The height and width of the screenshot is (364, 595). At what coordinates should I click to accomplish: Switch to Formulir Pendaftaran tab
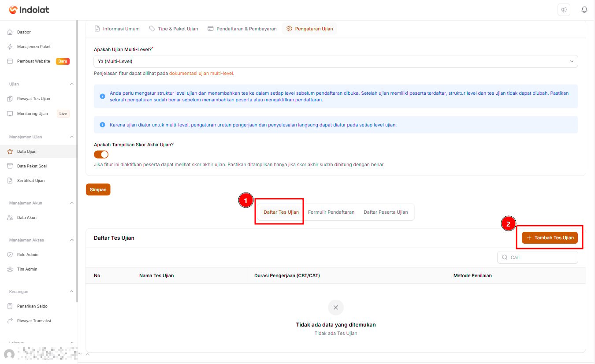pos(331,212)
